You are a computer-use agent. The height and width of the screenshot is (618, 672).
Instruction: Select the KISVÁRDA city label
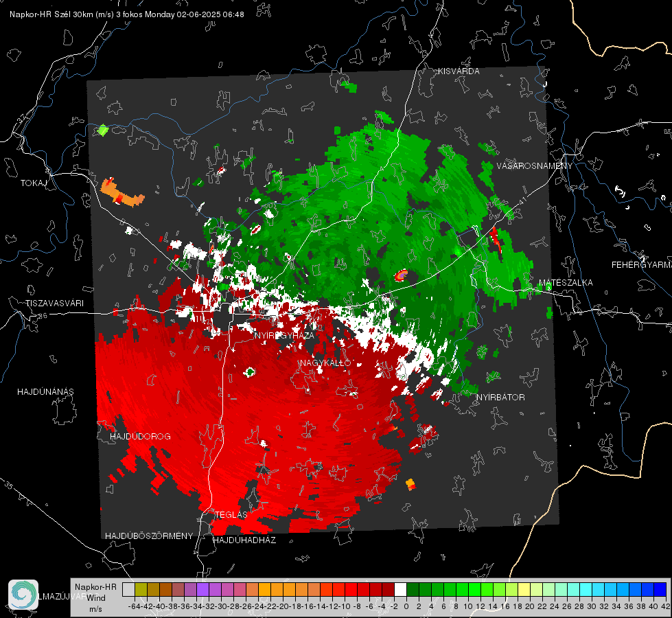[459, 71]
